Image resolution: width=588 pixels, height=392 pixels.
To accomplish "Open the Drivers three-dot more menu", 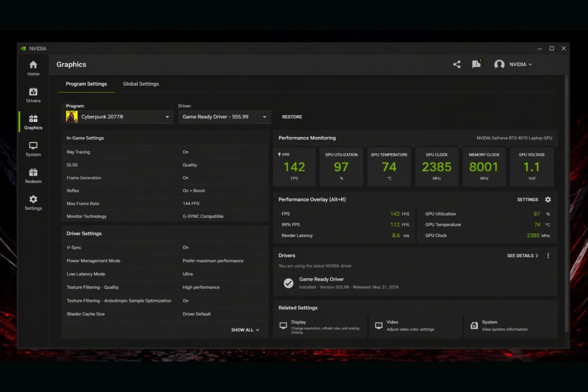I will coord(548,256).
